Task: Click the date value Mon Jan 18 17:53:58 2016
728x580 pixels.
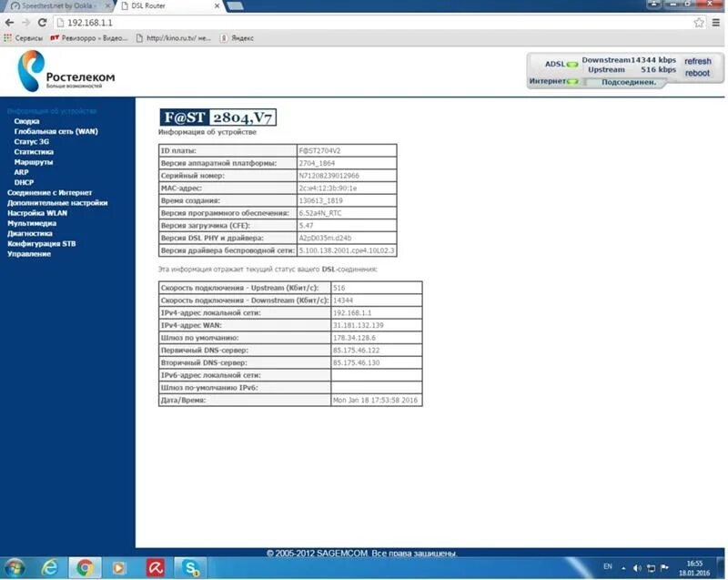Action: [x=376, y=400]
